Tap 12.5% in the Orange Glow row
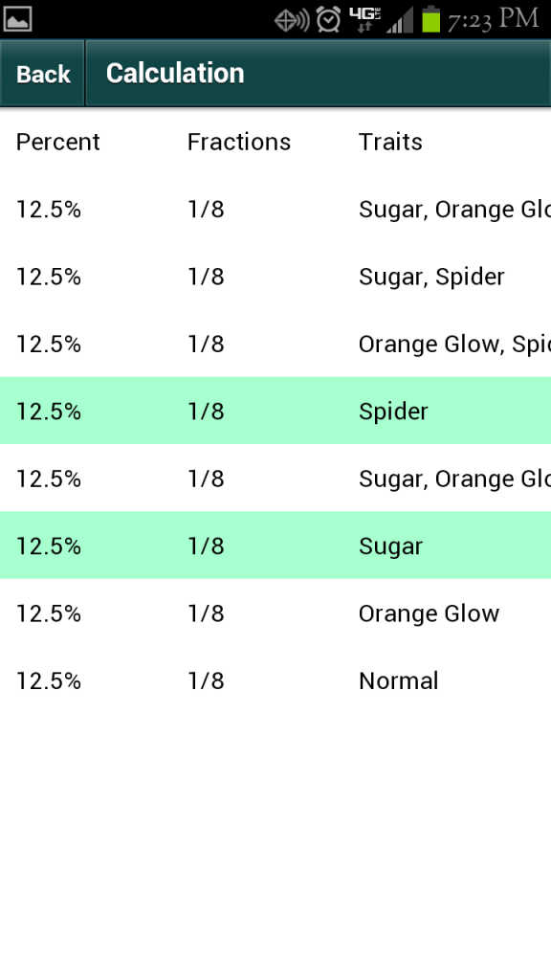Image resolution: width=551 pixels, height=980 pixels. (49, 613)
